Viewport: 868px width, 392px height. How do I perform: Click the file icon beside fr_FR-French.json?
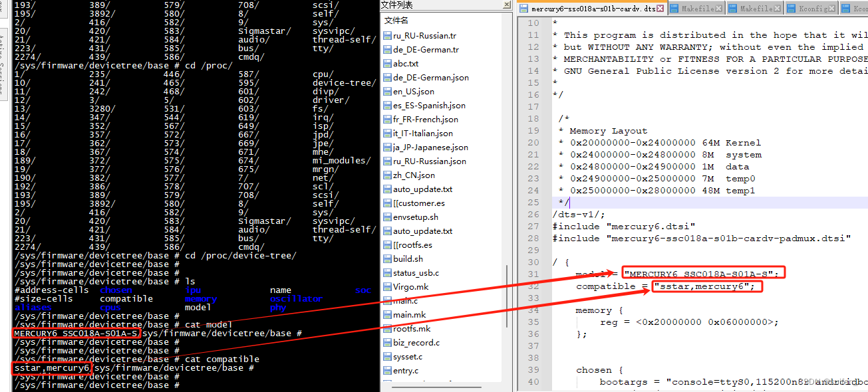coord(388,120)
